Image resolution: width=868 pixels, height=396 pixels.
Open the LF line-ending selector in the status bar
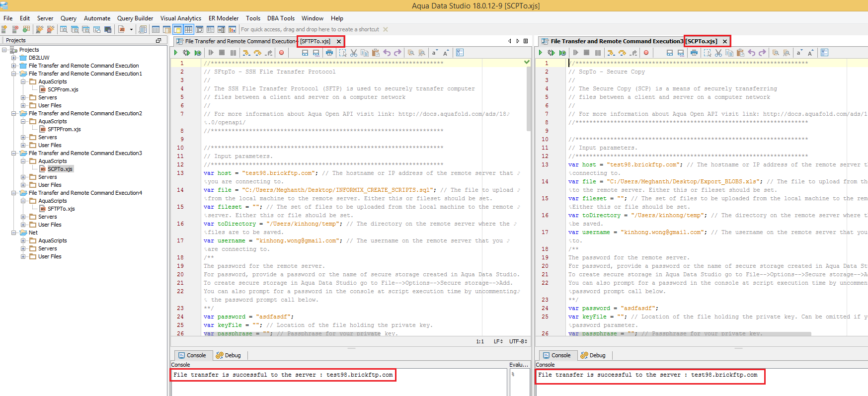498,341
